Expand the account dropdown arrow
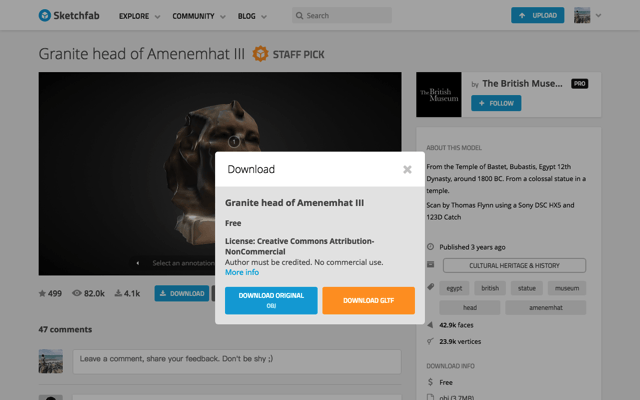This screenshot has height=400, width=640. coord(598,16)
